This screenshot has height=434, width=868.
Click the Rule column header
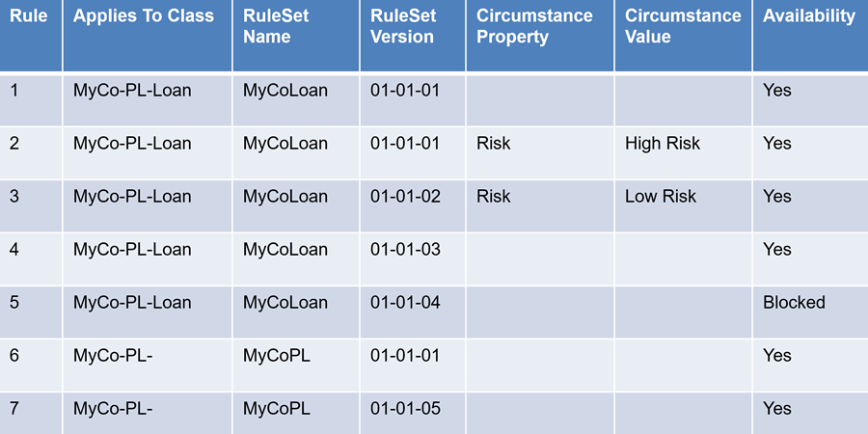[x=29, y=16]
